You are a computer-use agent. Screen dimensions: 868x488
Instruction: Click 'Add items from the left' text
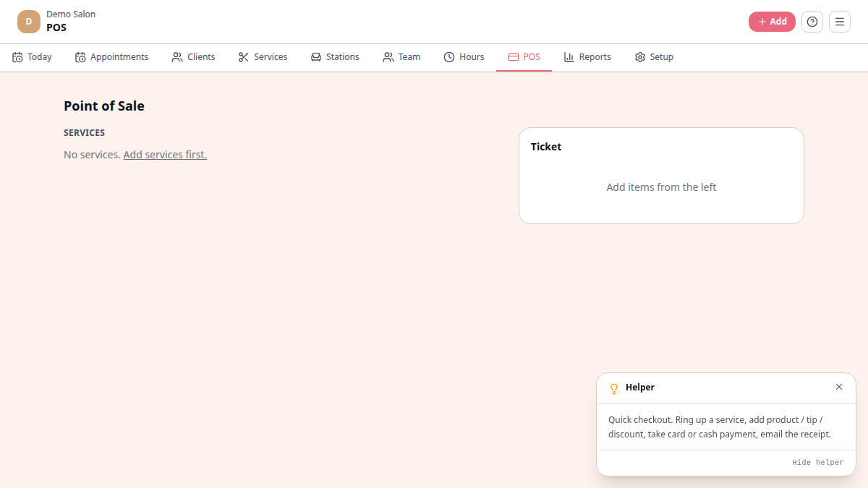[x=661, y=187]
